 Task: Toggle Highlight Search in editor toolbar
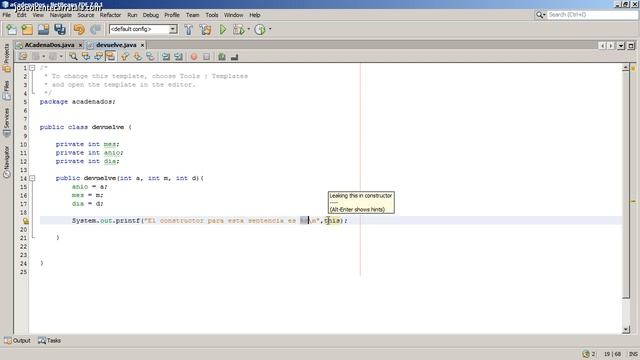(110, 57)
